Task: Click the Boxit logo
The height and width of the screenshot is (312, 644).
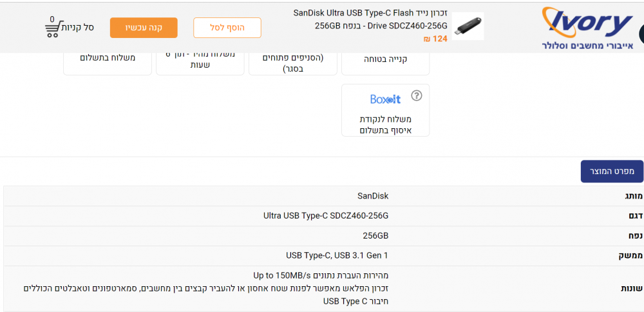Action: [385, 99]
